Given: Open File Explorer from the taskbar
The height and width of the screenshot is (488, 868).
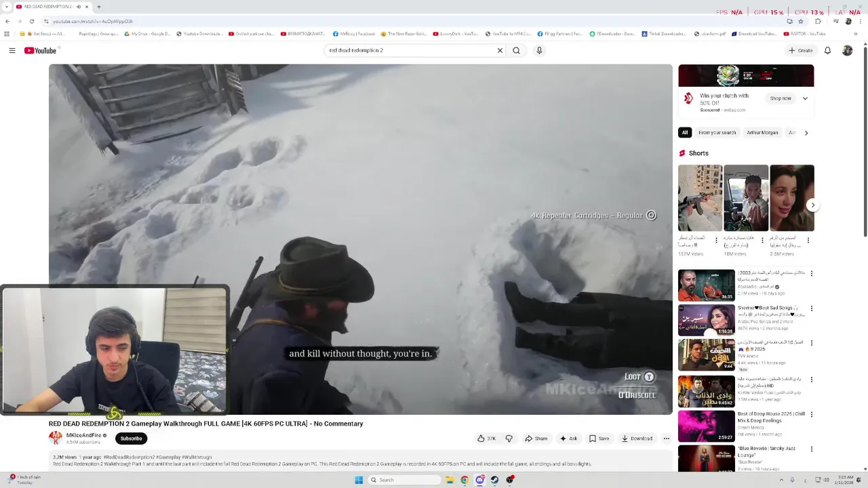Looking at the screenshot, I should (x=449, y=480).
